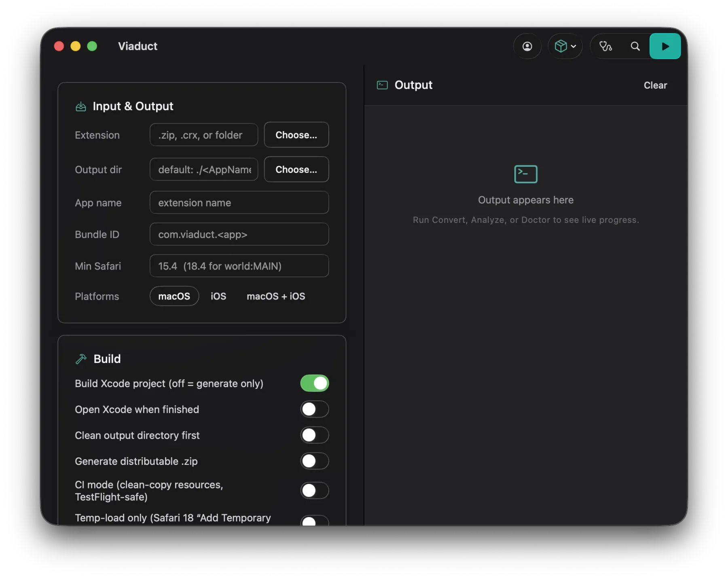Enable Clean output directory first
The height and width of the screenshot is (579, 728).
tap(314, 435)
